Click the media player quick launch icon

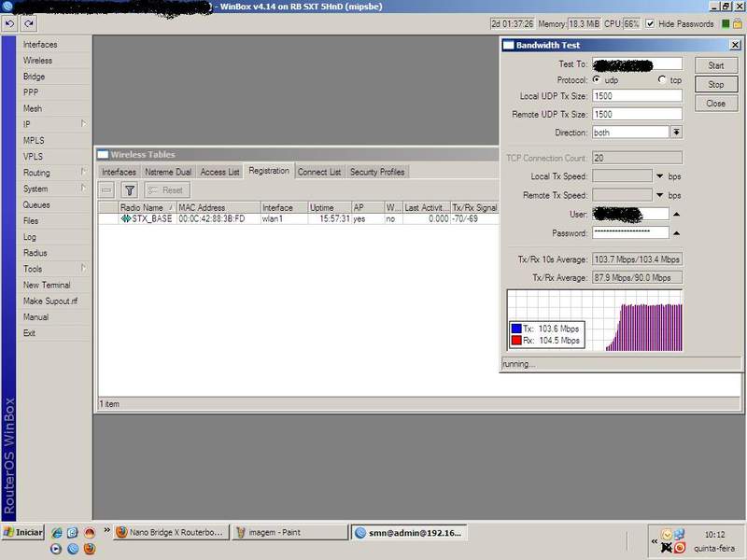click(x=56, y=549)
